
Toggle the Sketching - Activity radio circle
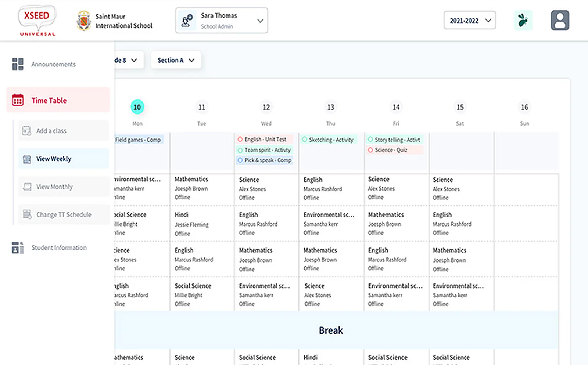pyautogui.click(x=304, y=140)
